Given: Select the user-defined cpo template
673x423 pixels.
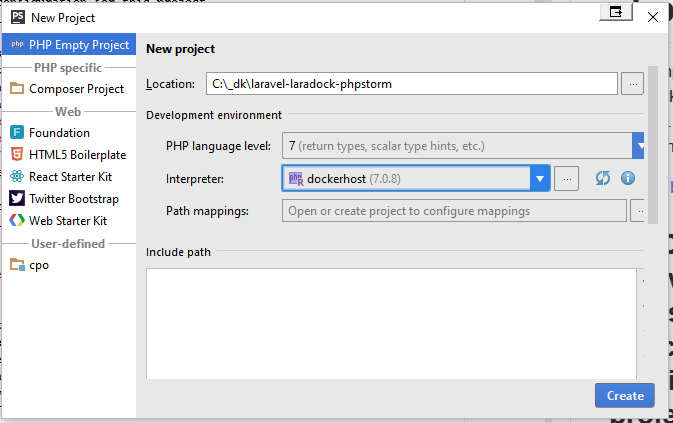Looking at the screenshot, I should point(69,265).
